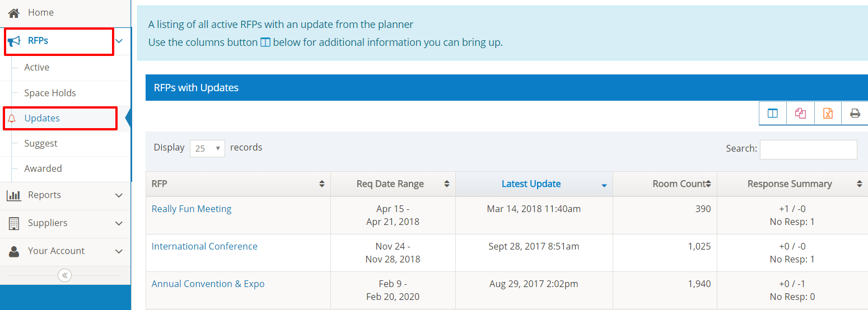Click the Suppliers building icon
868x310 pixels.
coord(14,223)
